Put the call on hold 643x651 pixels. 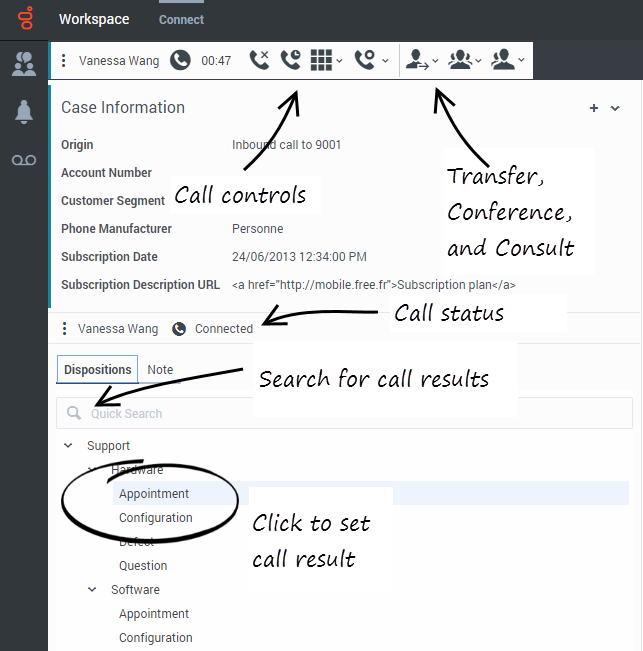point(289,61)
